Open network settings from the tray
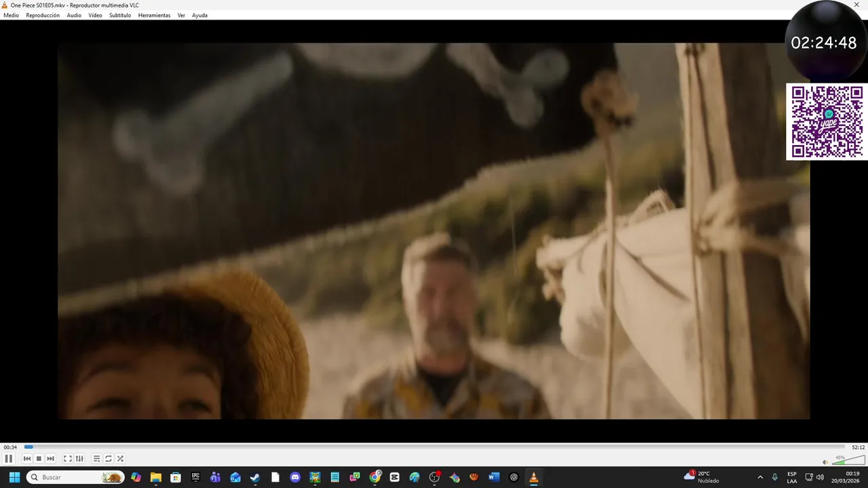Image resolution: width=868 pixels, height=488 pixels. coord(809,477)
